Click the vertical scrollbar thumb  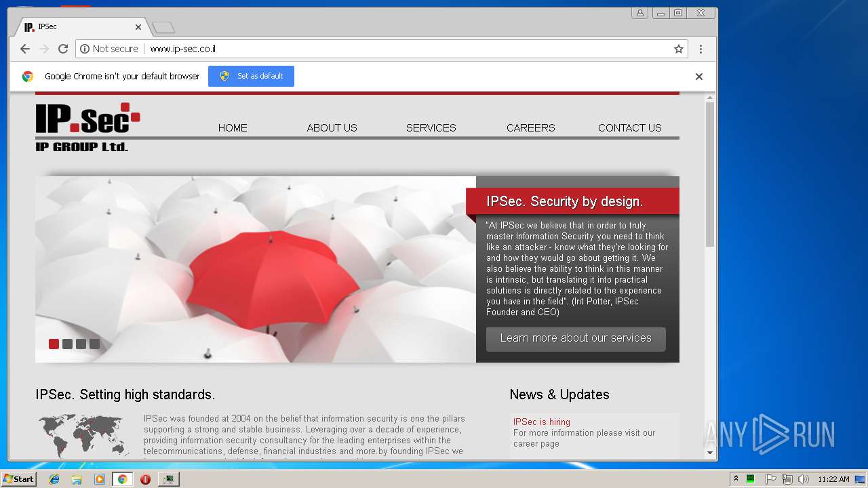[x=710, y=174]
